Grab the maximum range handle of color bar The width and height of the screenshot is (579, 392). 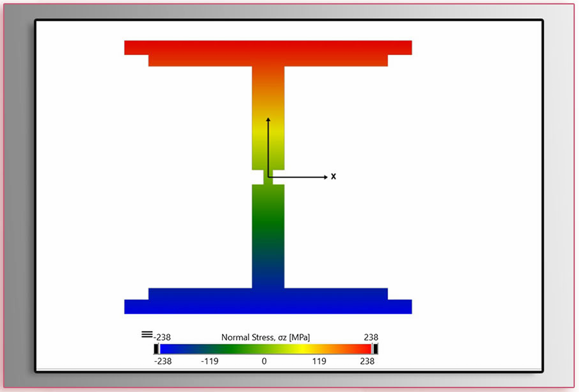point(375,349)
